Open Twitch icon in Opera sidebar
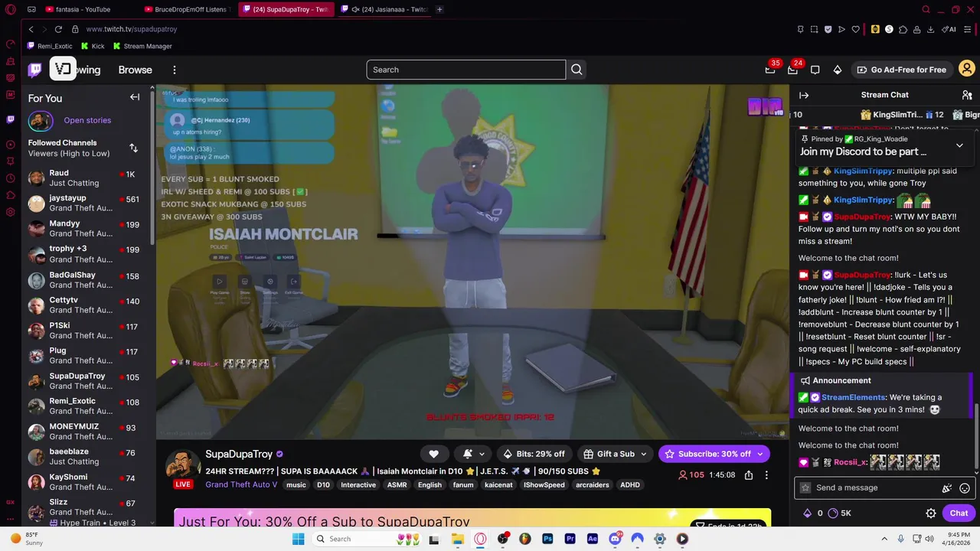980x551 pixels. coord(10,119)
